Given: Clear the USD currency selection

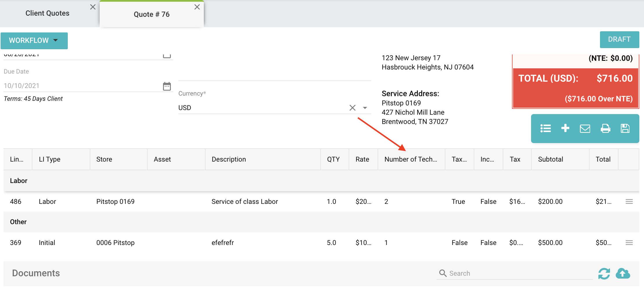Looking at the screenshot, I should pyautogui.click(x=352, y=108).
